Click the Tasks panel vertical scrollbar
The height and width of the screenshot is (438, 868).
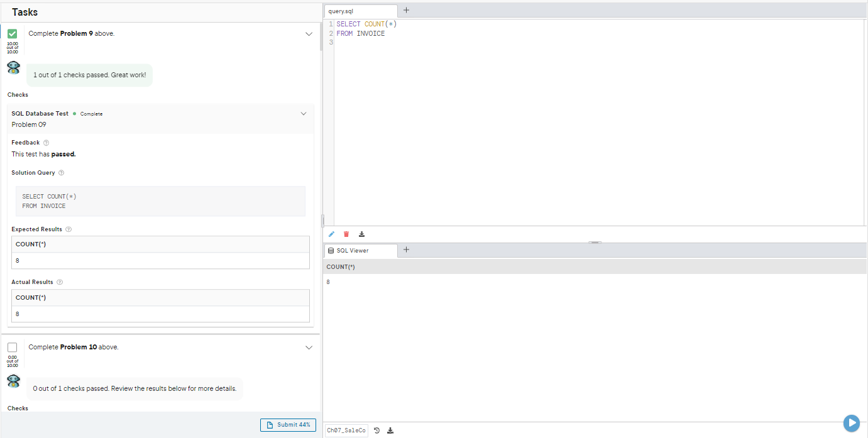coord(322,36)
